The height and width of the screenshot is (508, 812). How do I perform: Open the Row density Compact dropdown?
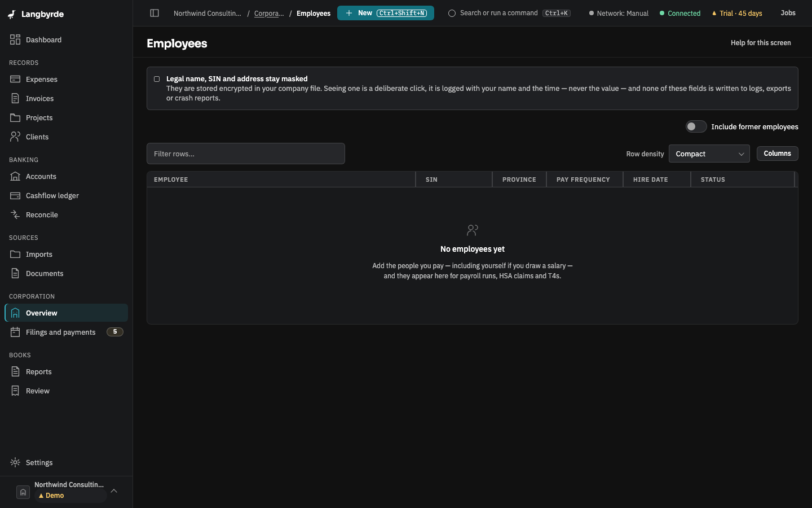(709, 154)
